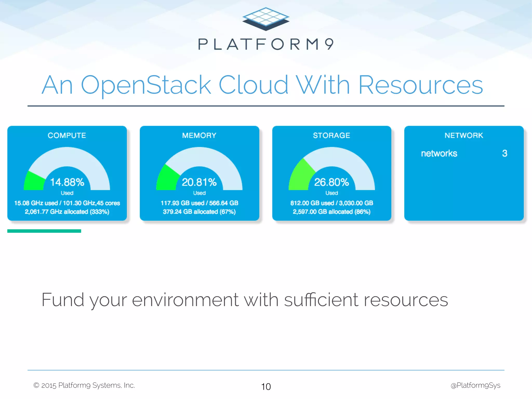Click the Compute usage gauge
Viewport: 532px width, 399px height.
(67, 169)
